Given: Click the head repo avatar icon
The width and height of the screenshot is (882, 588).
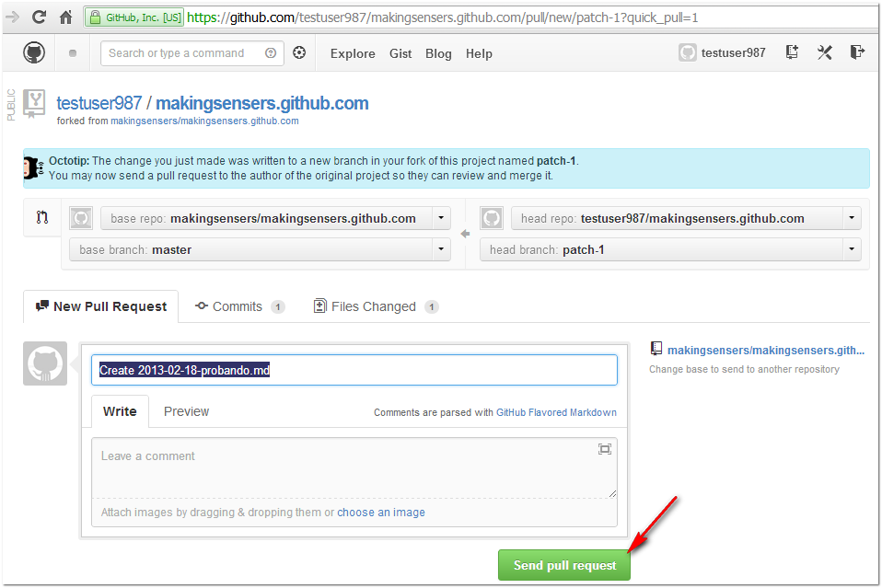Looking at the screenshot, I should [492, 218].
